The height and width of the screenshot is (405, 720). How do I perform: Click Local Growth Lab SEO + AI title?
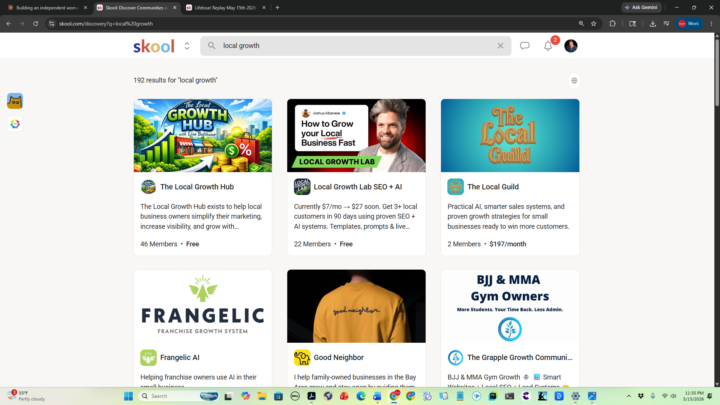358,187
